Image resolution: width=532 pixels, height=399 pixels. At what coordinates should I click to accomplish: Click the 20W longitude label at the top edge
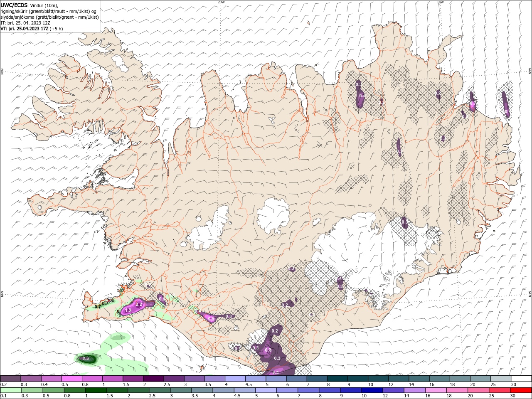[x=221, y=2]
